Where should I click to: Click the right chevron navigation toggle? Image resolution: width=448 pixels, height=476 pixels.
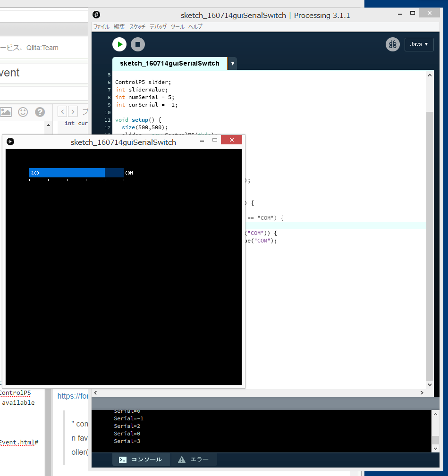point(73,111)
